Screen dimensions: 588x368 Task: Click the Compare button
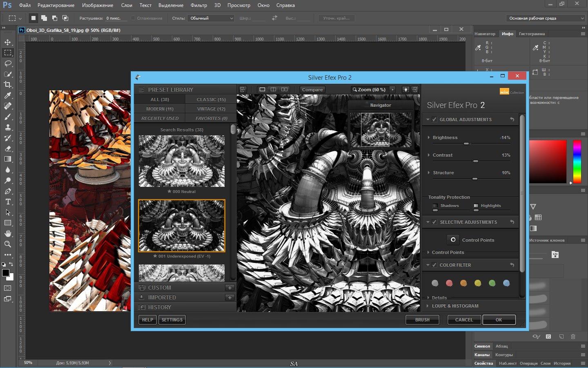coord(312,90)
